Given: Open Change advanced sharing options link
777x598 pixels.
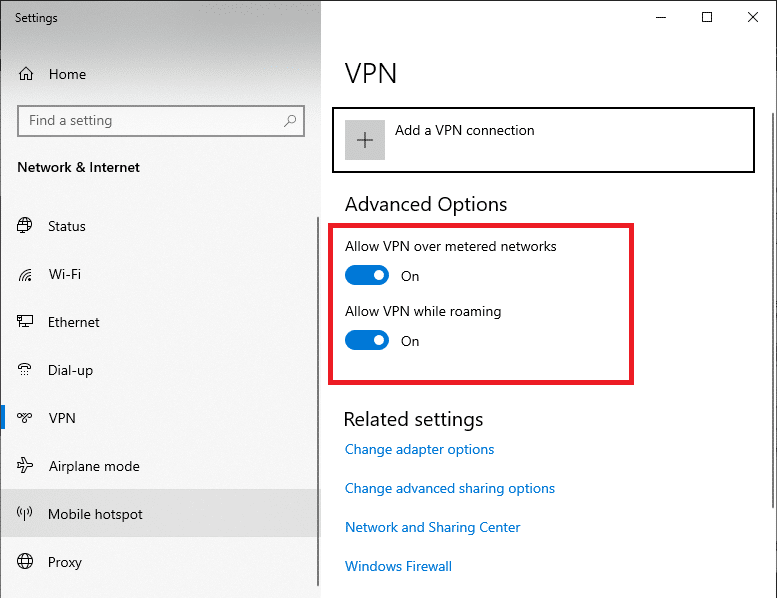Looking at the screenshot, I should 449,489.
